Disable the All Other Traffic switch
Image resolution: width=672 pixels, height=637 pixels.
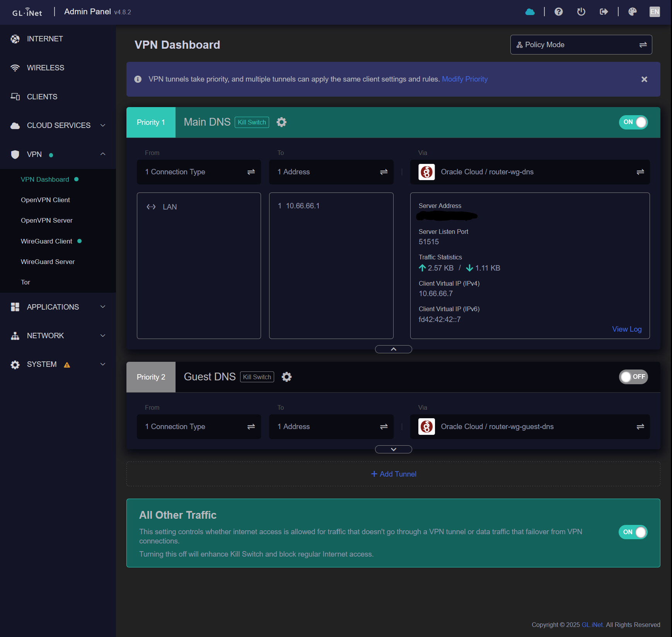coord(633,532)
